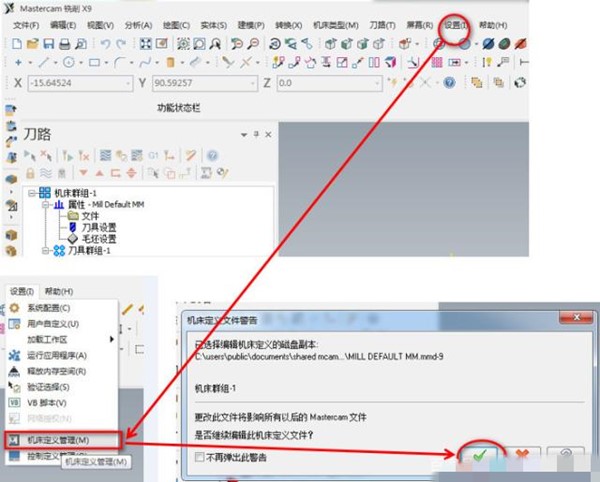
Task: Click the Z coordinate input field
Action: pyautogui.click(x=329, y=83)
